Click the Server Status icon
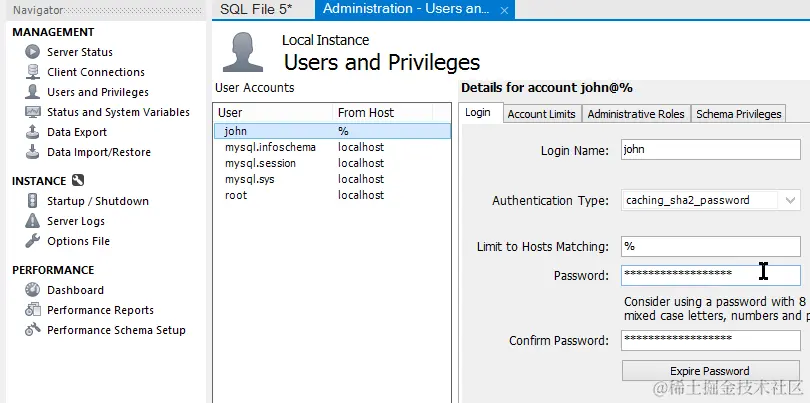Screen dimensions: 810x403 click(x=32, y=52)
